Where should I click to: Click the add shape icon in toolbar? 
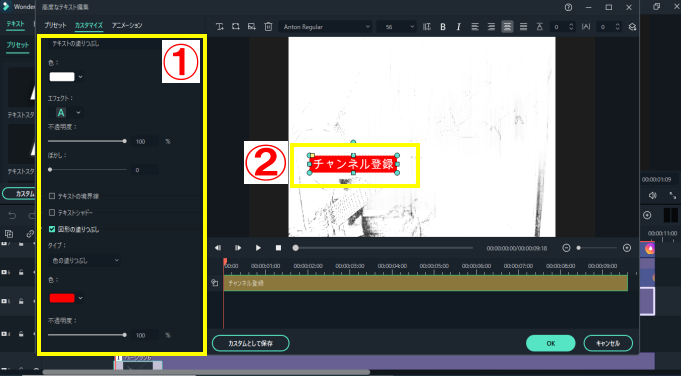tap(235, 27)
